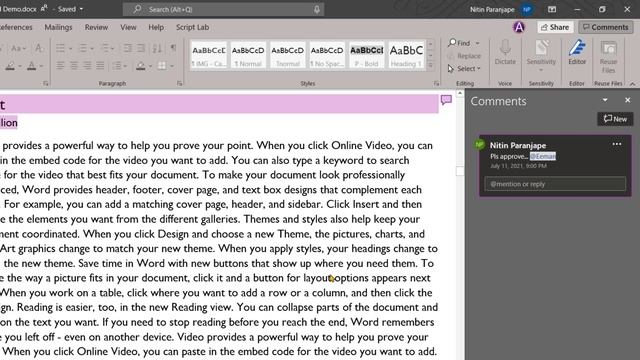Viewport: 640px width, 360px height.
Task: Apply paragraph Shading fill color
Action: click(x=140, y=65)
